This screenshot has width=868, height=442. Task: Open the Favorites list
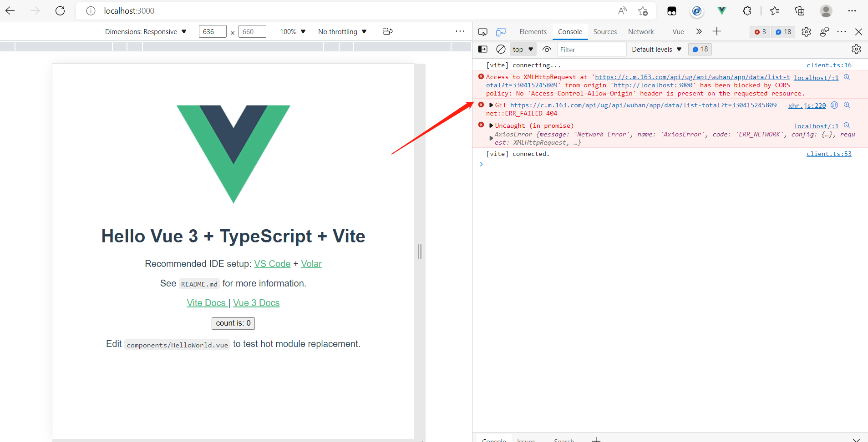click(775, 11)
